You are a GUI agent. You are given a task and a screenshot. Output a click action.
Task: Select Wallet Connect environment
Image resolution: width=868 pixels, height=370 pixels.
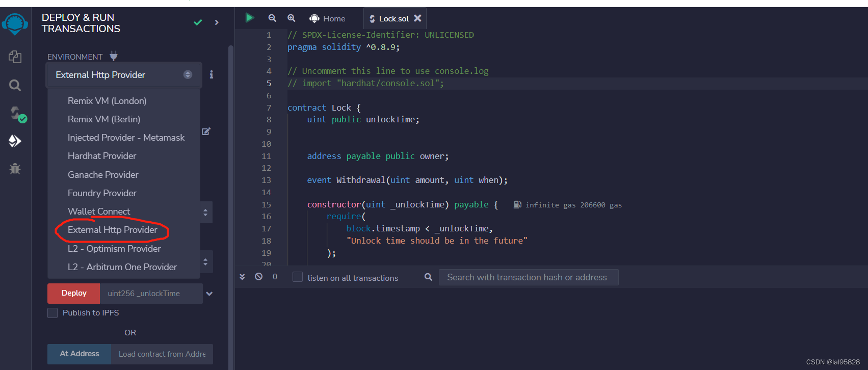(x=99, y=212)
